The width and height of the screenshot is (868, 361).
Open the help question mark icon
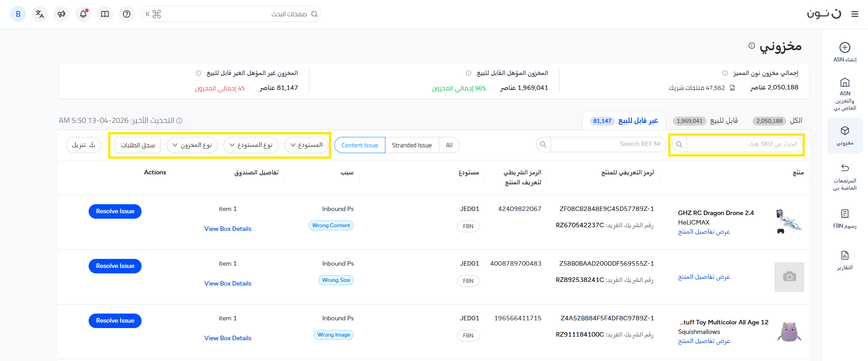(x=127, y=14)
